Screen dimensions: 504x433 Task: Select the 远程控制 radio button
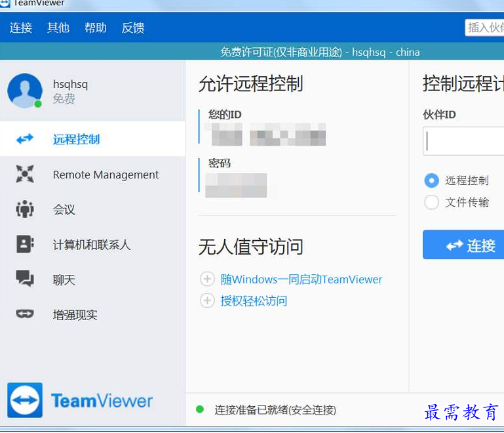(x=431, y=180)
